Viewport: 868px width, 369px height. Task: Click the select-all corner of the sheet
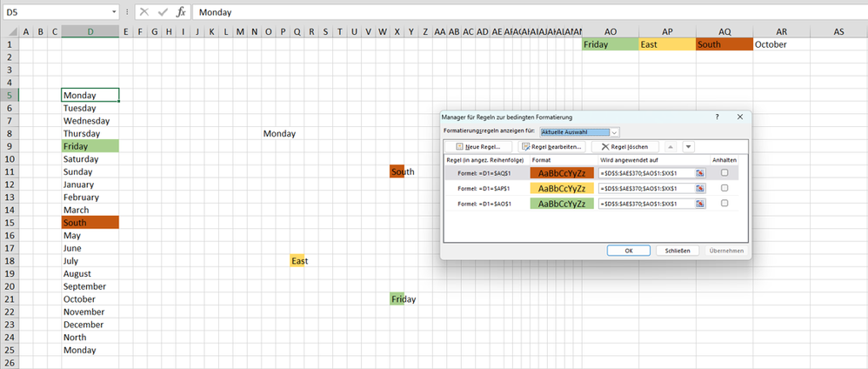click(10, 32)
